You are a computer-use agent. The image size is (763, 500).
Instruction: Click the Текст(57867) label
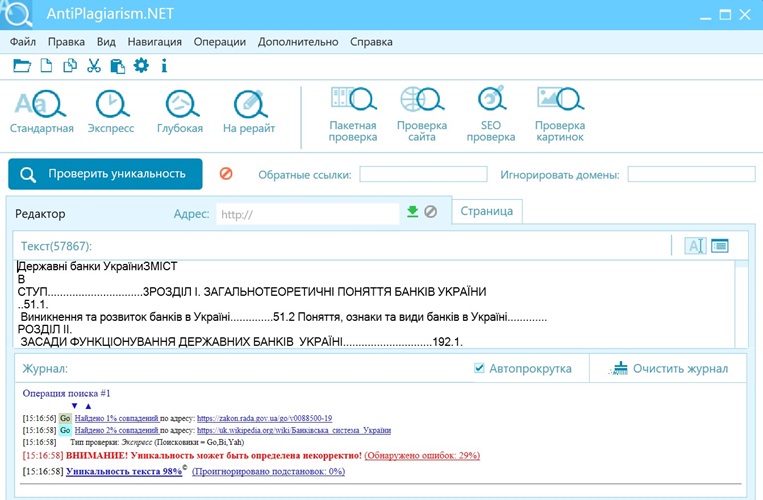[56, 246]
